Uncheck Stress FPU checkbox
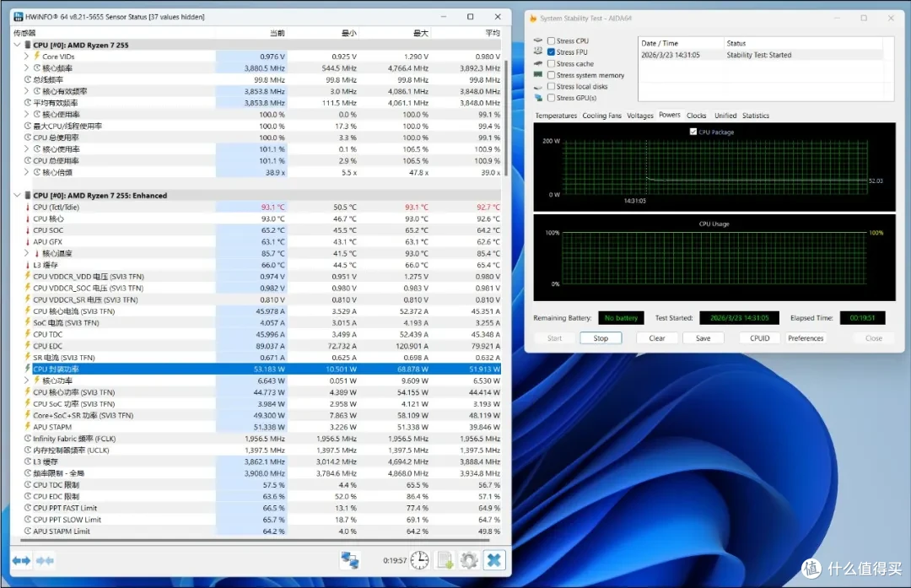 [x=551, y=51]
